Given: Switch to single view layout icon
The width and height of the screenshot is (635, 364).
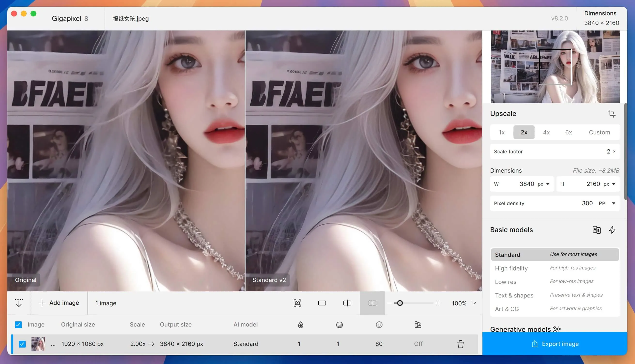Looking at the screenshot, I should point(322,303).
